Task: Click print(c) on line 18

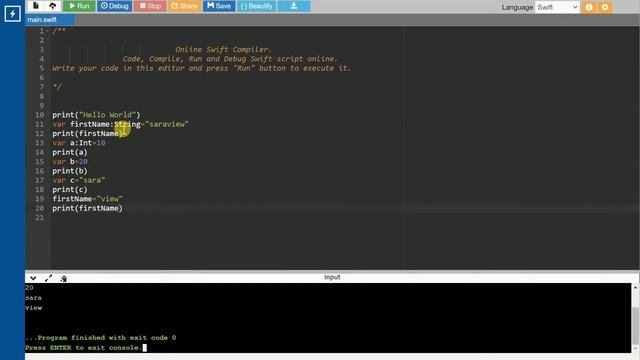Action: (70, 190)
